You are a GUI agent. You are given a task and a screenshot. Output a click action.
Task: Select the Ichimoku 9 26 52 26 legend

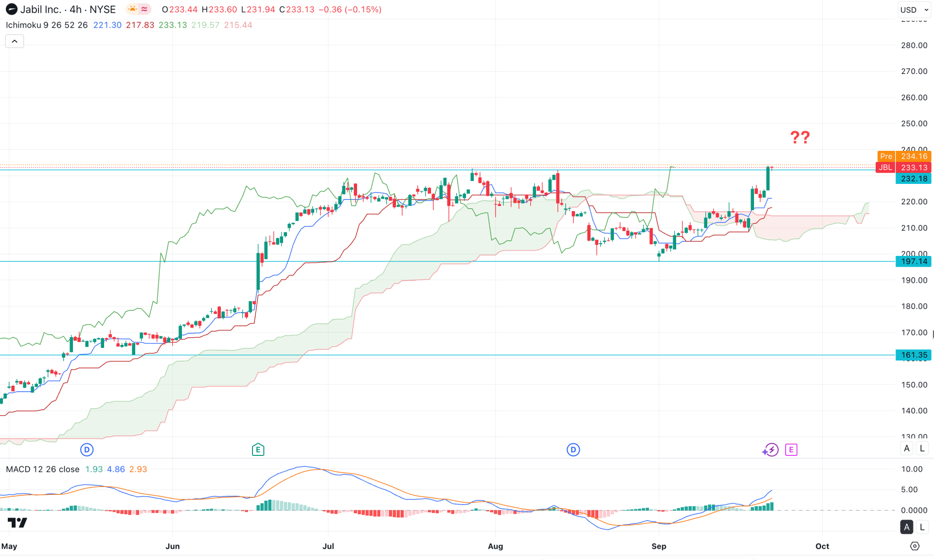point(47,25)
